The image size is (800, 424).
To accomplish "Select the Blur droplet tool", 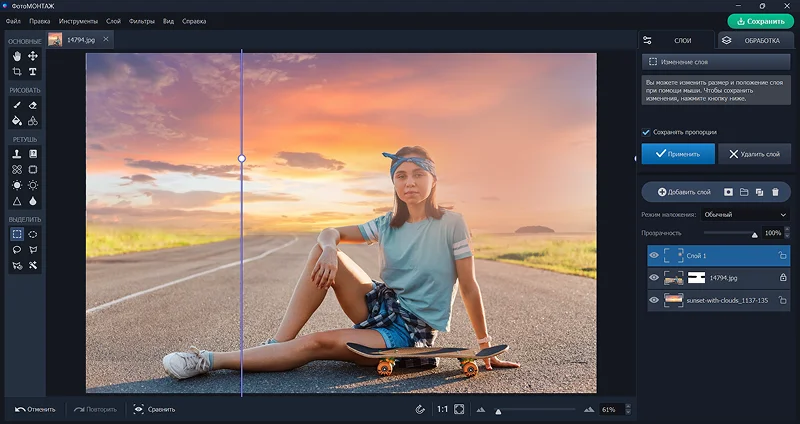I will click(33, 201).
